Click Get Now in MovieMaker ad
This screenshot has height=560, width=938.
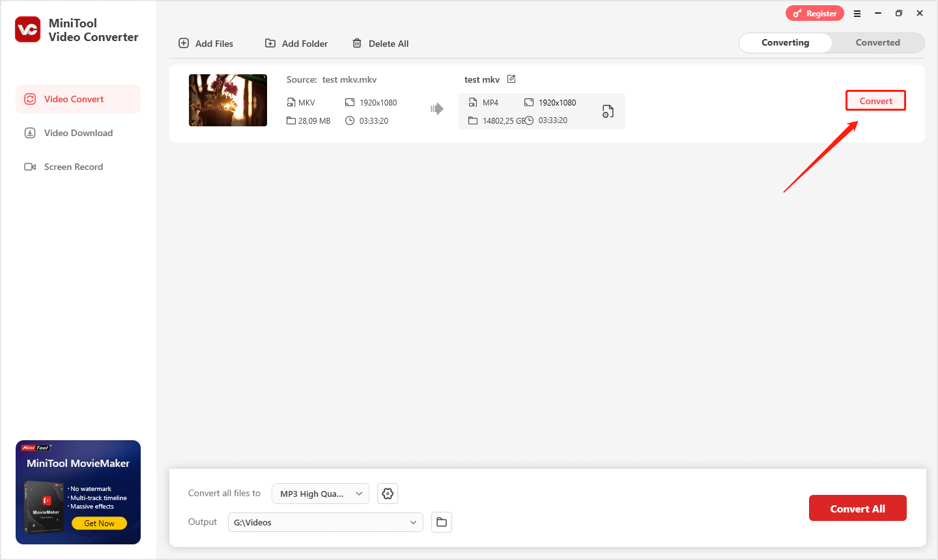99,523
